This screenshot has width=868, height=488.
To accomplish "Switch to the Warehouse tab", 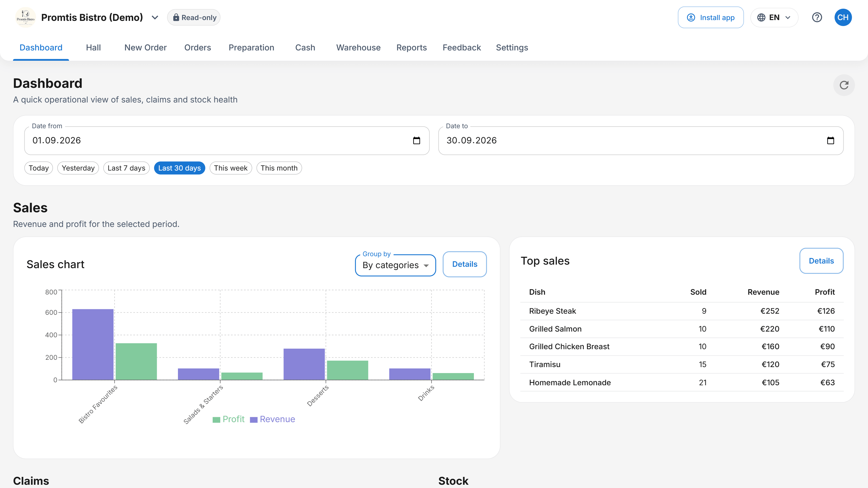I will point(358,47).
